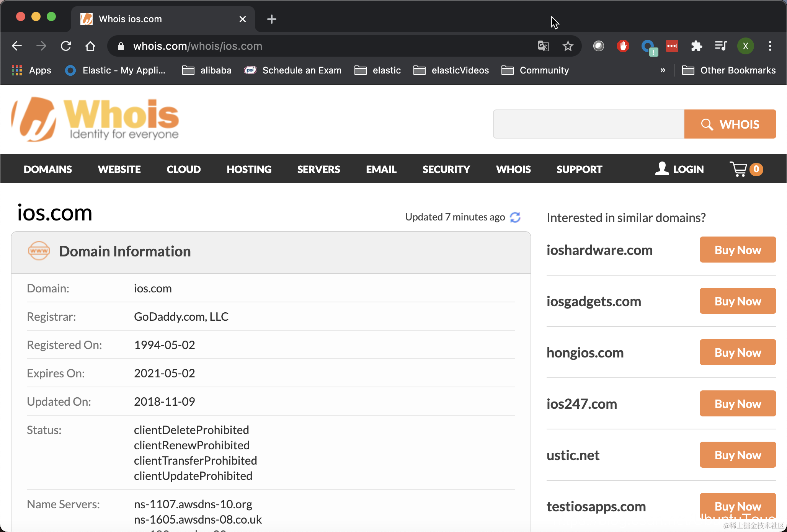Image resolution: width=787 pixels, height=532 pixels.
Task: Open Chrome's three-dot menu
Action: point(770,46)
